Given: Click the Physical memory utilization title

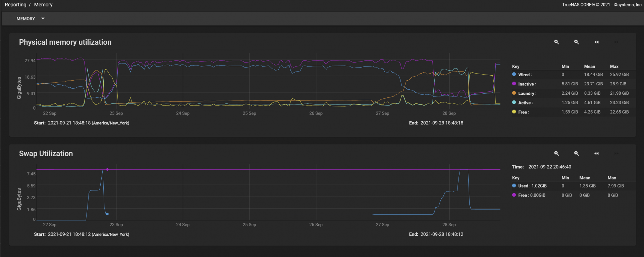Looking at the screenshot, I should (x=65, y=42).
